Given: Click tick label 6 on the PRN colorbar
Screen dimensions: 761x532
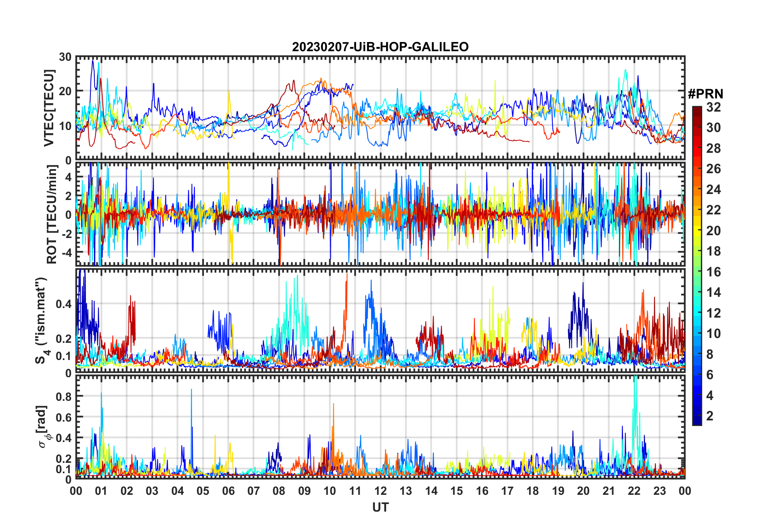Looking at the screenshot, I should (x=710, y=375).
